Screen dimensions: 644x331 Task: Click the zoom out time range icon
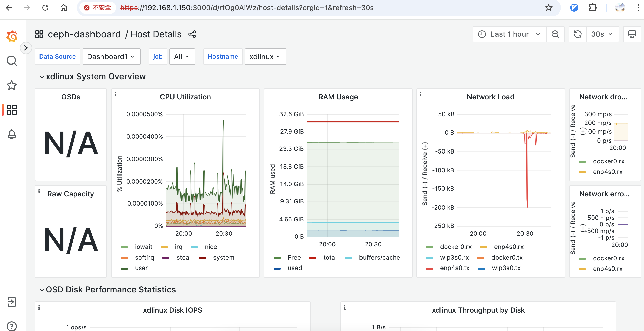point(555,34)
